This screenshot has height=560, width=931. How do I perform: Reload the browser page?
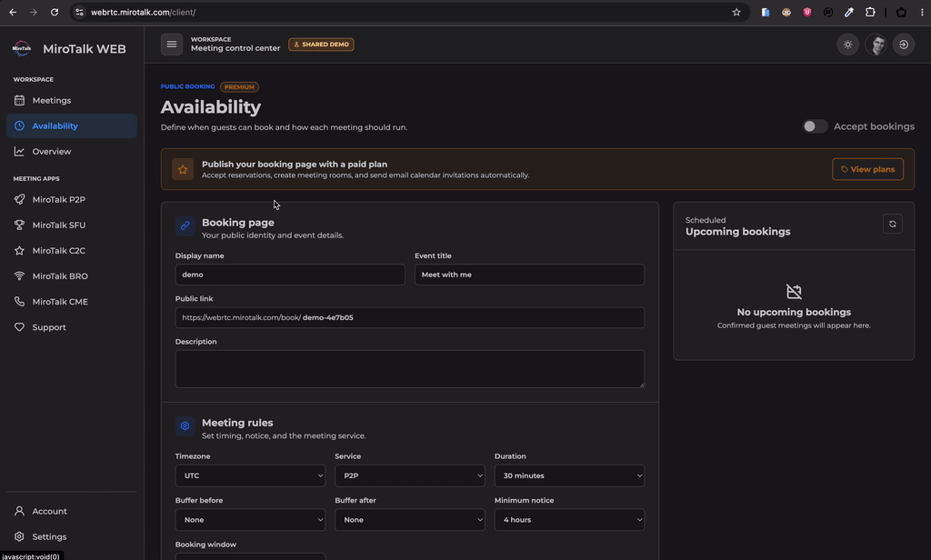pyautogui.click(x=54, y=12)
